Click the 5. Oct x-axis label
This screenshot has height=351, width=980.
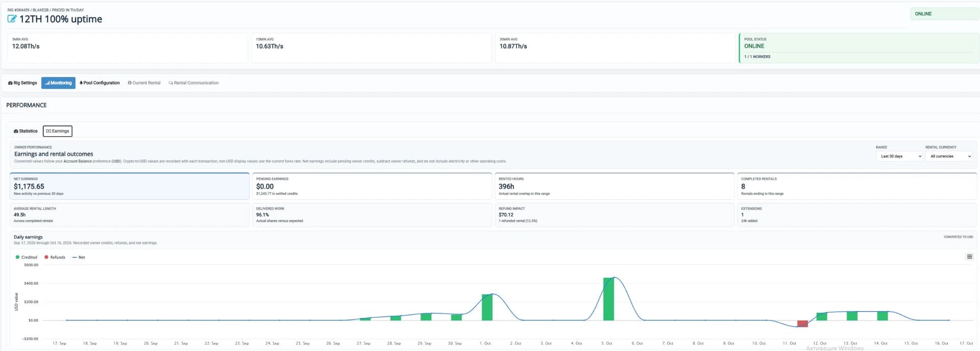point(606,343)
